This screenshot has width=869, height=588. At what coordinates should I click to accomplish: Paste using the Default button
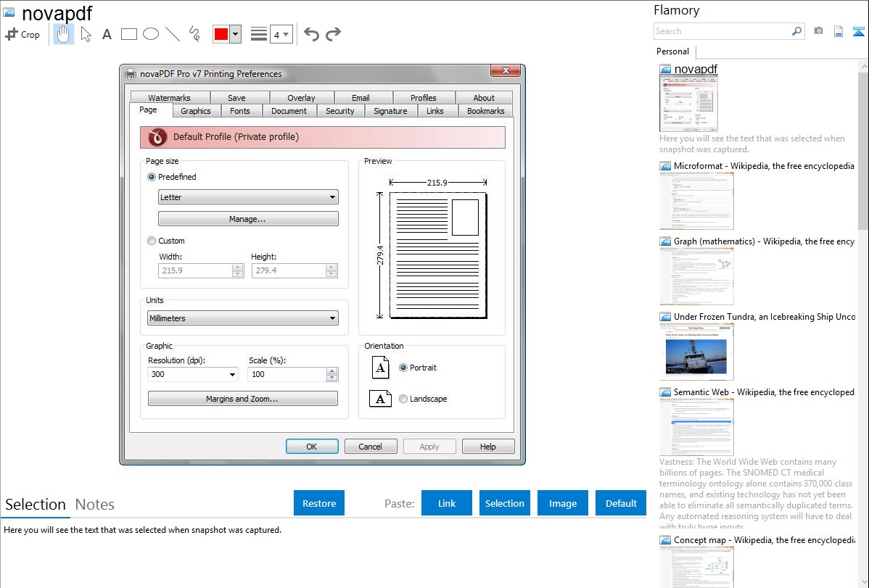pyautogui.click(x=621, y=503)
